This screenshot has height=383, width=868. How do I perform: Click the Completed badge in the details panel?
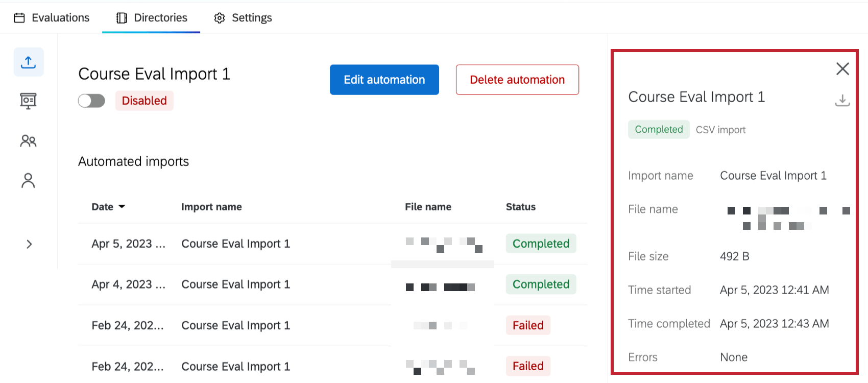(x=658, y=129)
